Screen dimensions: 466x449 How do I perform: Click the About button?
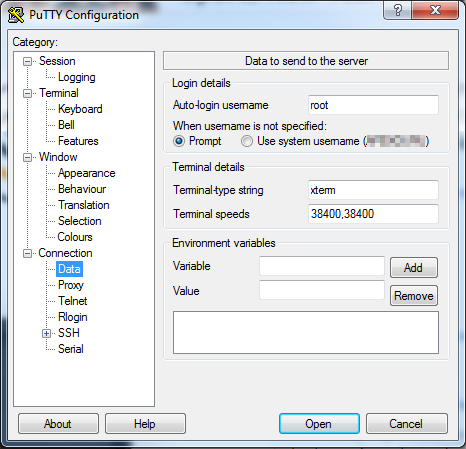pos(58,424)
